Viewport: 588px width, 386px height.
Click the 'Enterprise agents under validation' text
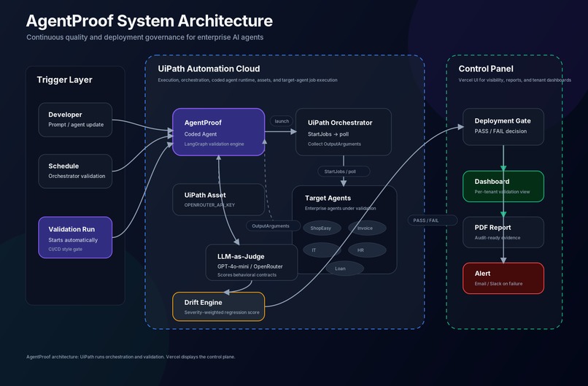[x=340, y=208]
